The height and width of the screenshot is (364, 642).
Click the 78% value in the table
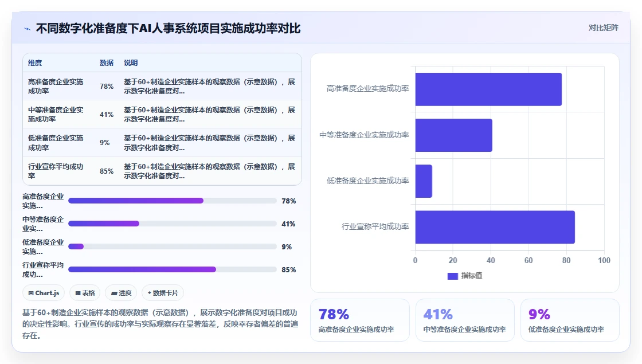(107, 87)
